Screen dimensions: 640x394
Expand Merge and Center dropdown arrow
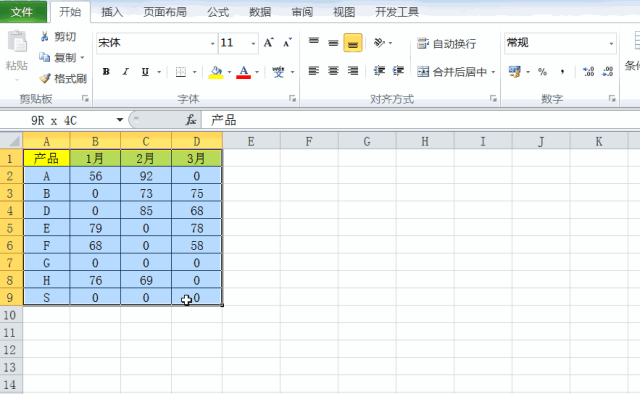coord(493,72)
